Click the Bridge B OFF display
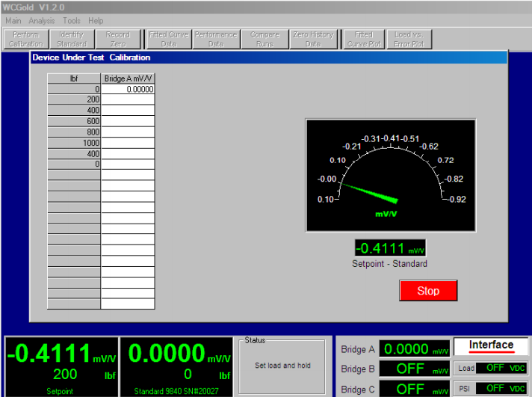Screen dimensions: 532x397 415,369
